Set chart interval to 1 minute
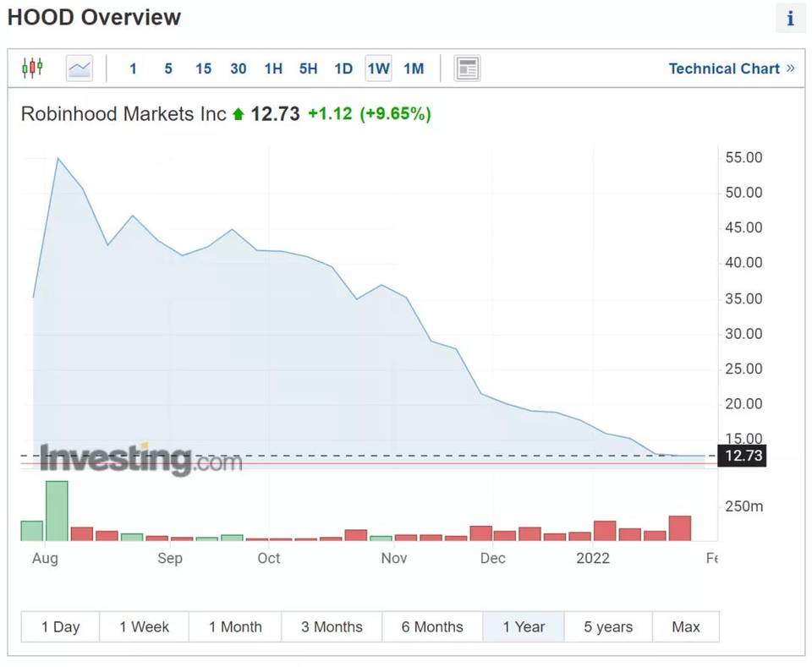This screenshot has width=812, height=667. point(133,68)
